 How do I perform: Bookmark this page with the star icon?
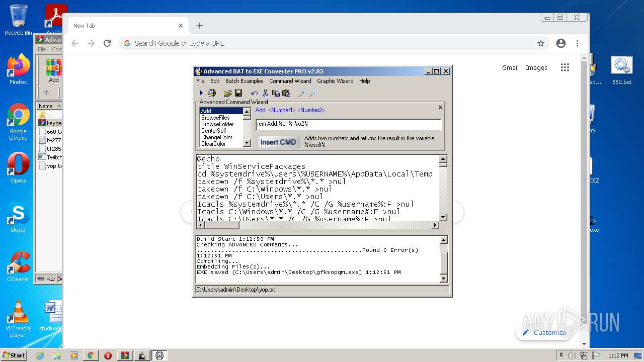tap(541, 43)
